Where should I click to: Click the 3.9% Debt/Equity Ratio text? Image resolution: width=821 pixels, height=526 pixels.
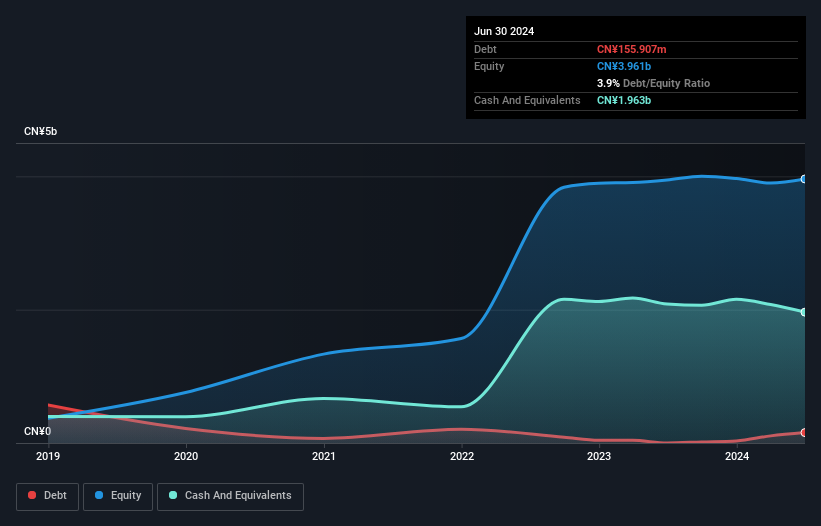pos(653,83)
